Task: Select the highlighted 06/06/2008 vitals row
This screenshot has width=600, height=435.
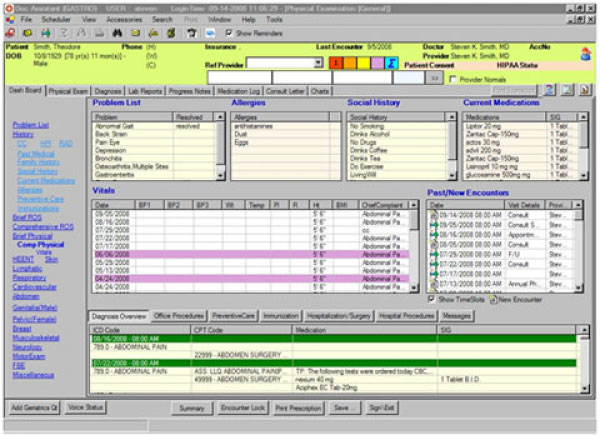Action: (251, 254)
